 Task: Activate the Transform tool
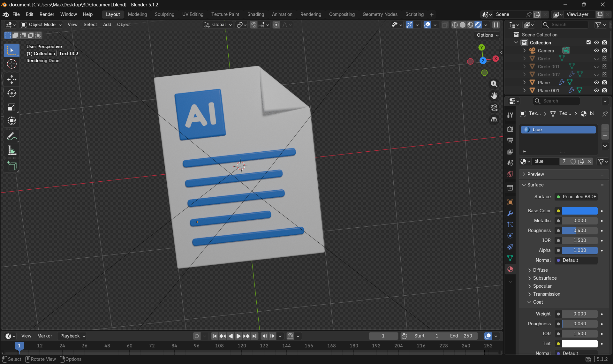[12, 121]
